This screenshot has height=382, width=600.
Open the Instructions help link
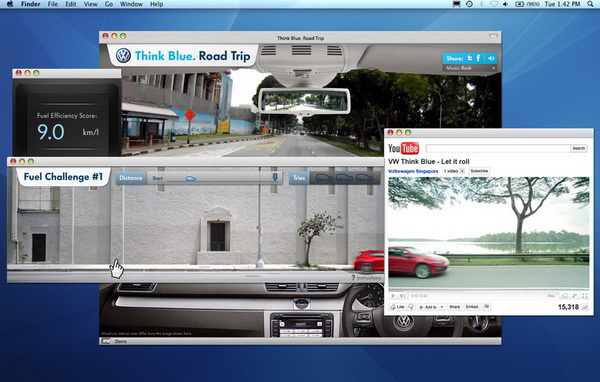tap(367, 278)
